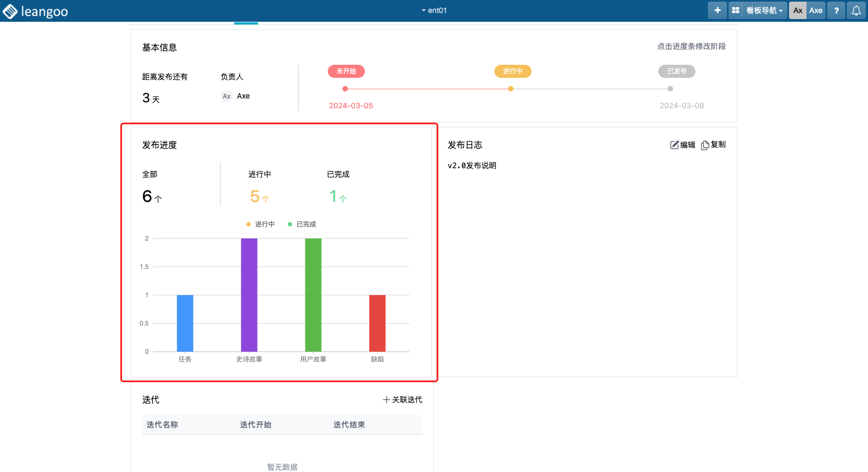Image resolution: width=868 pixels, height=472 pixels.
Task: Expand the ent01 workspace dropdown
Action: (x=434, y=10)
